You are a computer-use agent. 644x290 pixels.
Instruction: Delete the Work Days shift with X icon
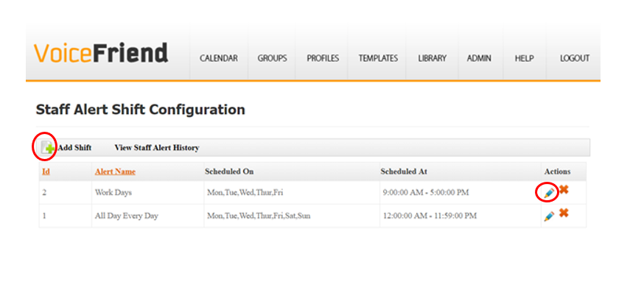564,189
